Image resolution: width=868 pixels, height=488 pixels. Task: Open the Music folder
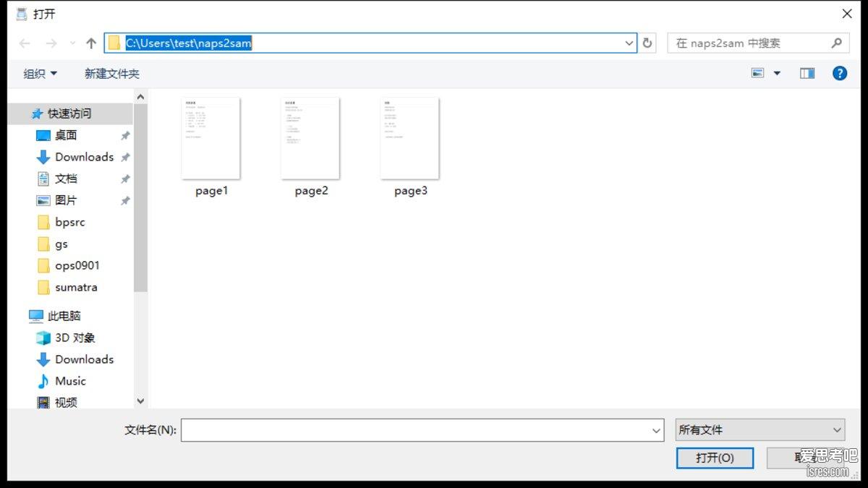coord(70,381)
